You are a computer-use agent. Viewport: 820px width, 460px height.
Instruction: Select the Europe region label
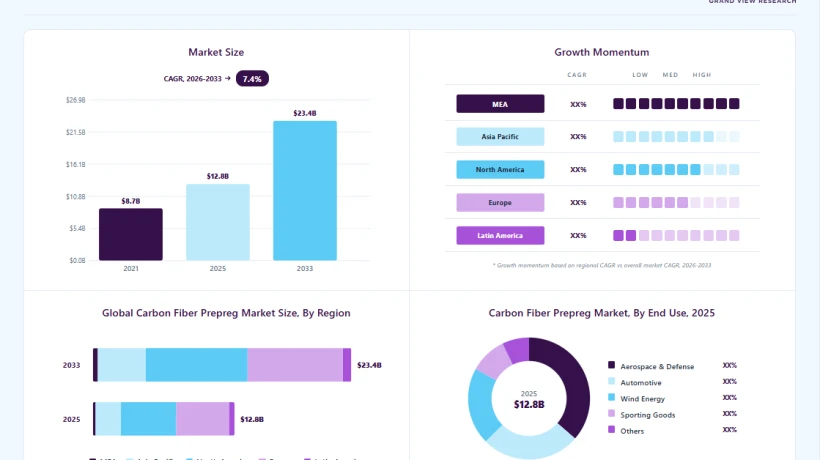coord(500,202)
